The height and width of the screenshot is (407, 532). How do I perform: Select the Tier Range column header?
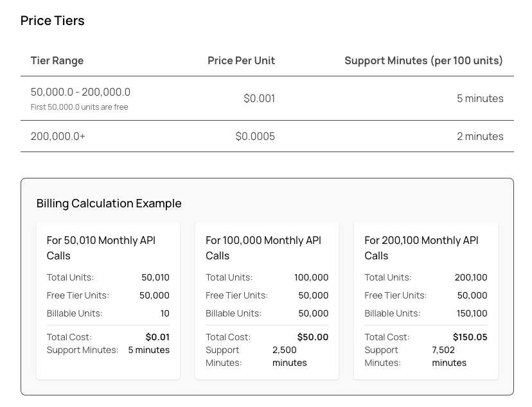pos(57,60)
